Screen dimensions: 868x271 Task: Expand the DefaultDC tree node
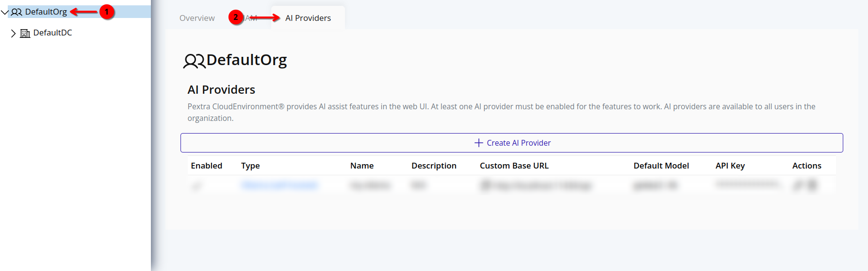tap(13, 33)
